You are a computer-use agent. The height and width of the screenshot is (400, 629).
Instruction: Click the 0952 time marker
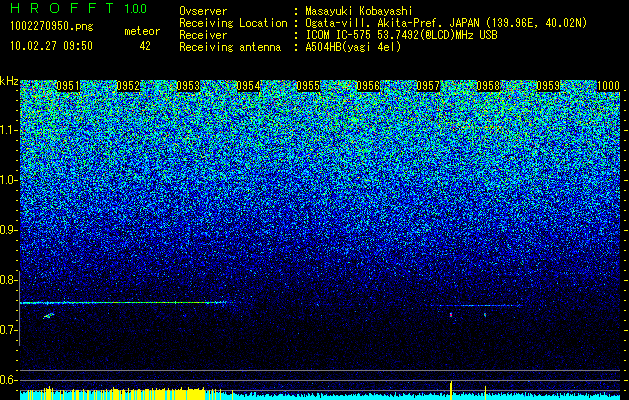pyautogui.click(x=128, y=86)
